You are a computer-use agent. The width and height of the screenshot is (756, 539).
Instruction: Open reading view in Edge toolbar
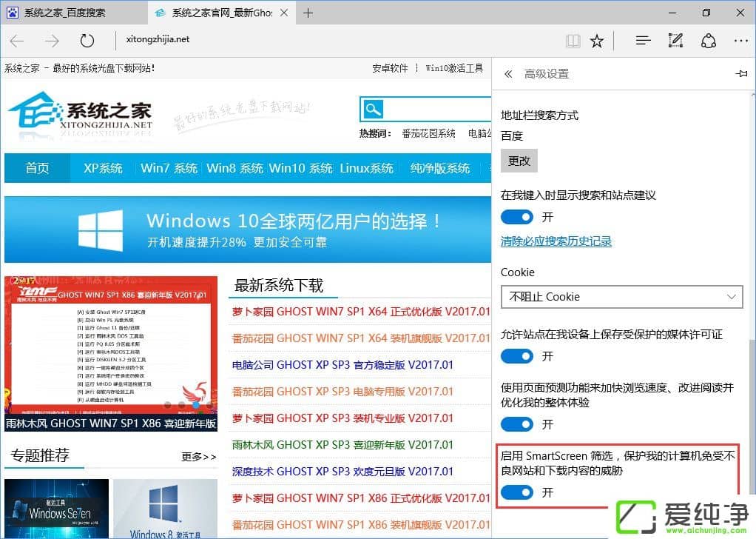coord(573,41)
